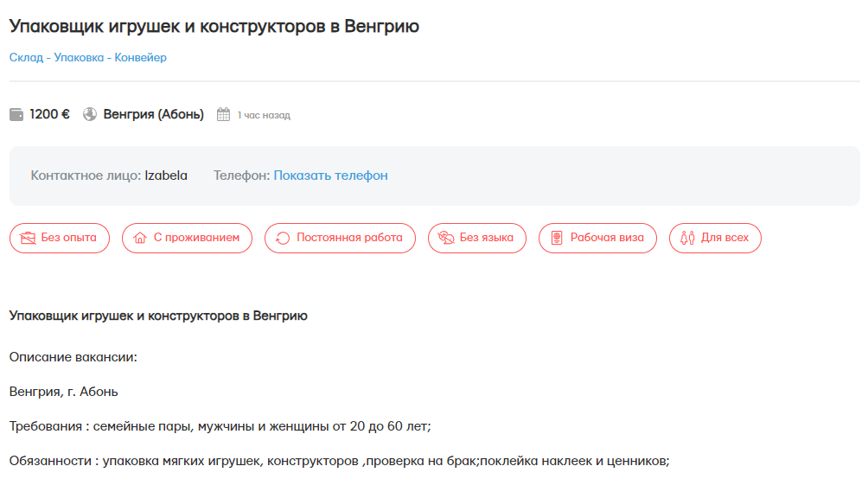
Task: Click the contact name Izabela
Action: coord(166,176)
